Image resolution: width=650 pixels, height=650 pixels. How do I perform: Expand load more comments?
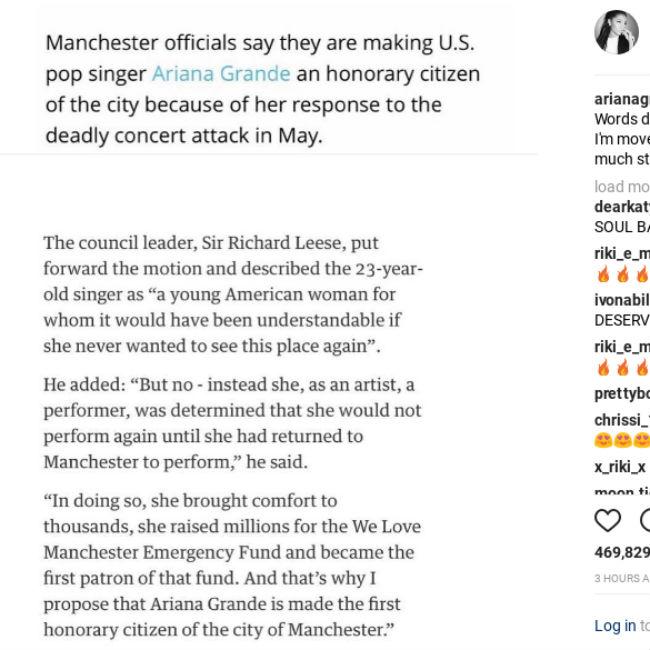(x=621, y=186)
